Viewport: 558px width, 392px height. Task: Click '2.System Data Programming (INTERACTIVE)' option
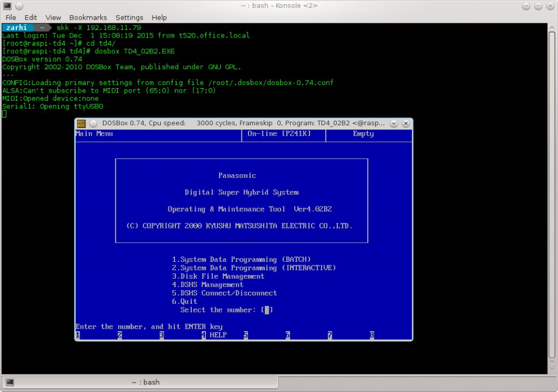pos(254,268)
